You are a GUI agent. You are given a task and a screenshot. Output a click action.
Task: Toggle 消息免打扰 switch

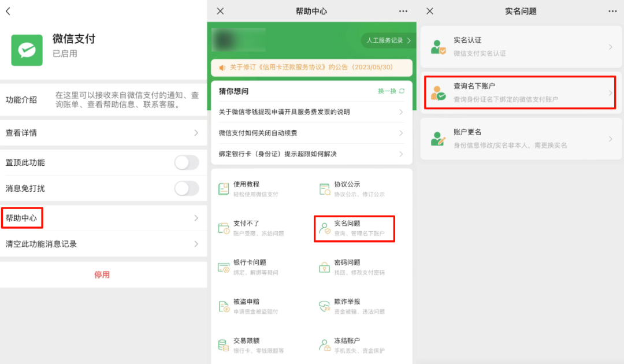pos(187,188)
